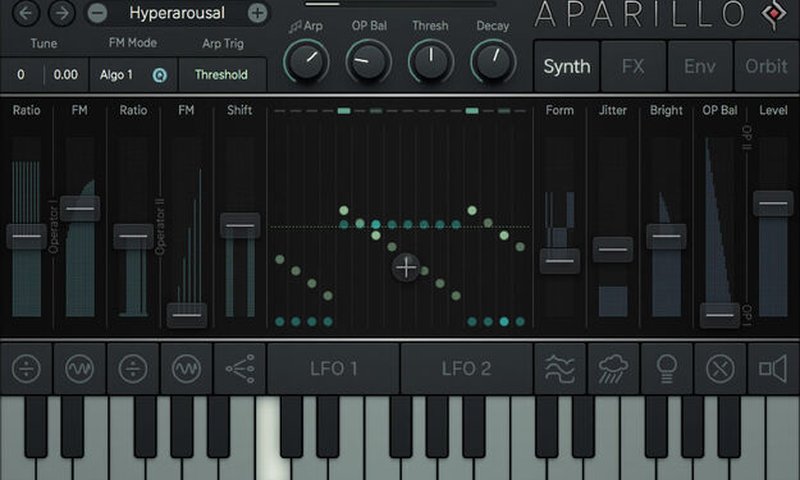Click the minus button beside Hyperarousal

97,14
